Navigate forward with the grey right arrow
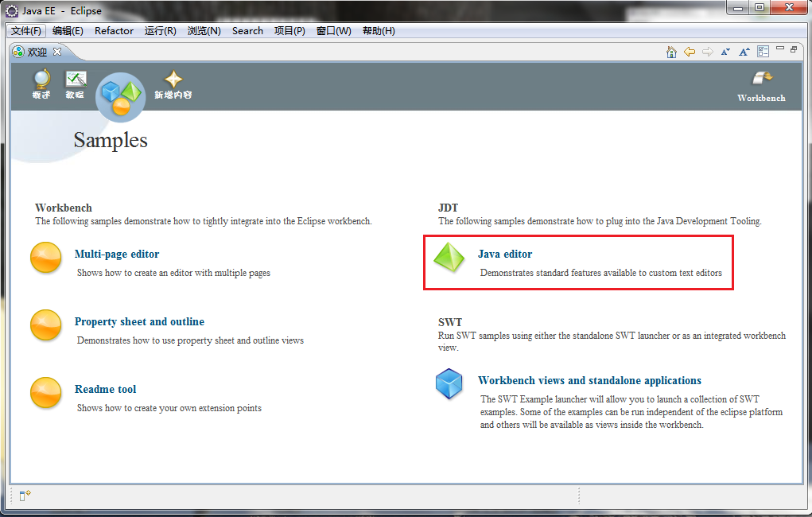This screenshot has height=517, width=812. [x=707, y=52]
